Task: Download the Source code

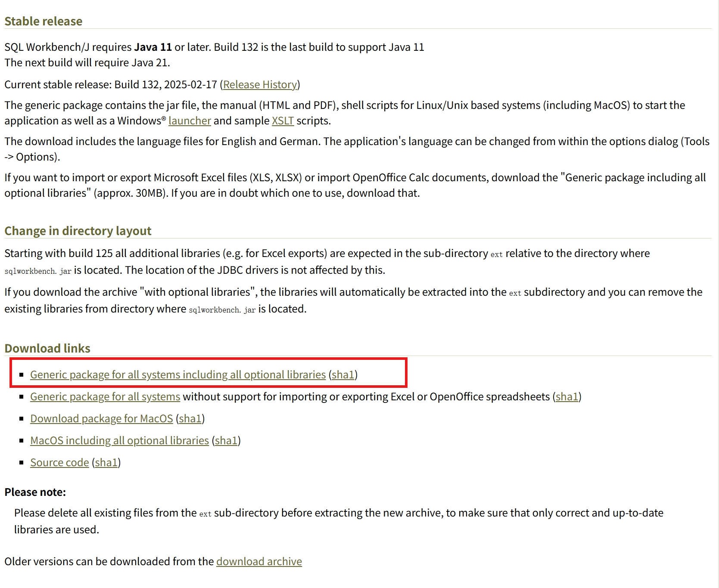Action: [59, 462]
